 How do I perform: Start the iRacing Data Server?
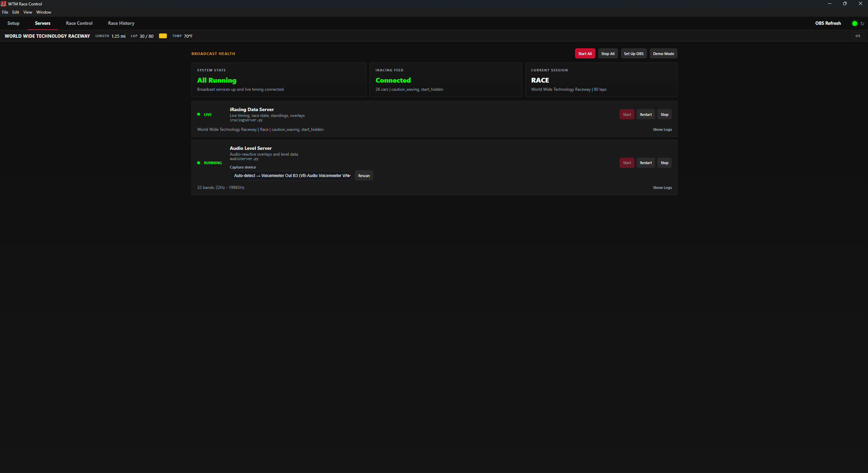coord(627,115)
